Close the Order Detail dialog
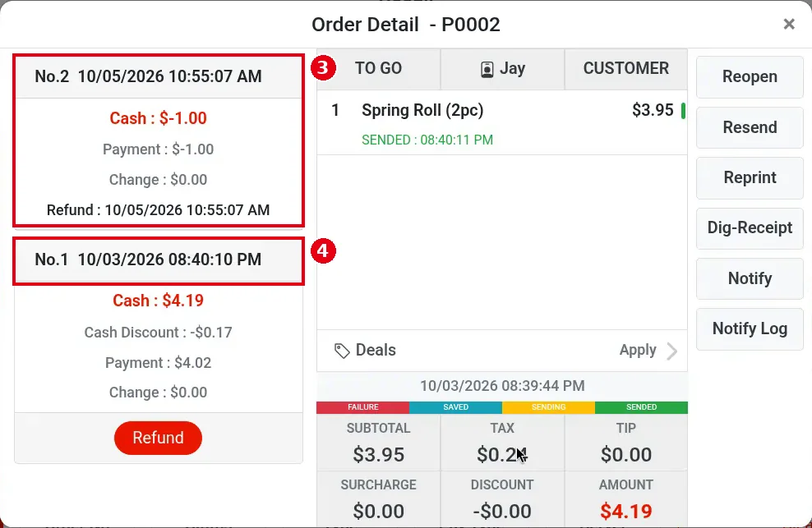812x528 pixels. coord(789,25)
